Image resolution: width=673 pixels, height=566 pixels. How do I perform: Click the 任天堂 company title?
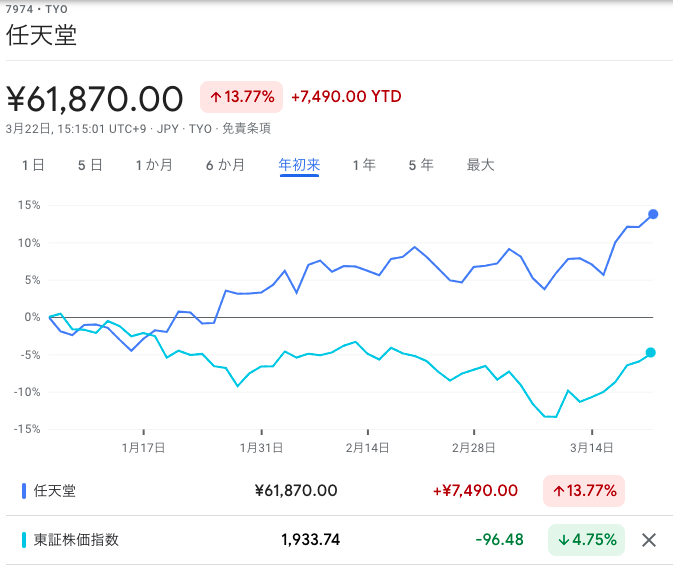(x=41, y=35)
